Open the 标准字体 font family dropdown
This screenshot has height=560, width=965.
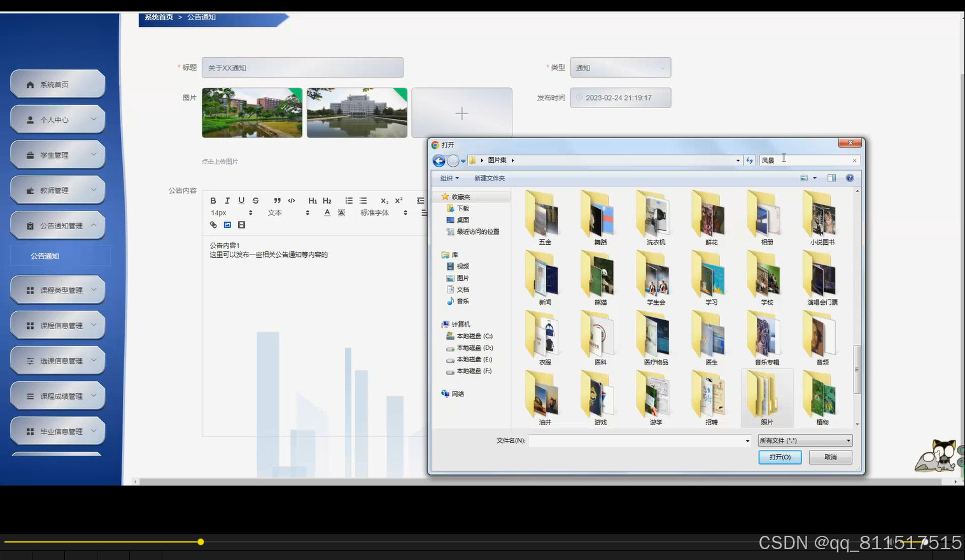(384, 213)
